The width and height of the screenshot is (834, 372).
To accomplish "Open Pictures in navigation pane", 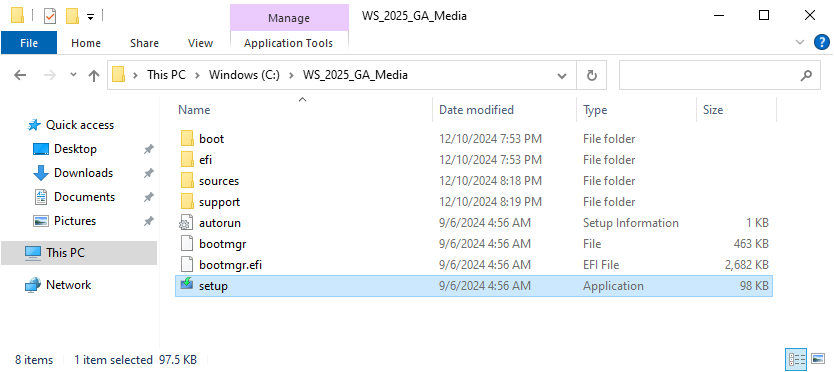I will (x=75, y=221).
